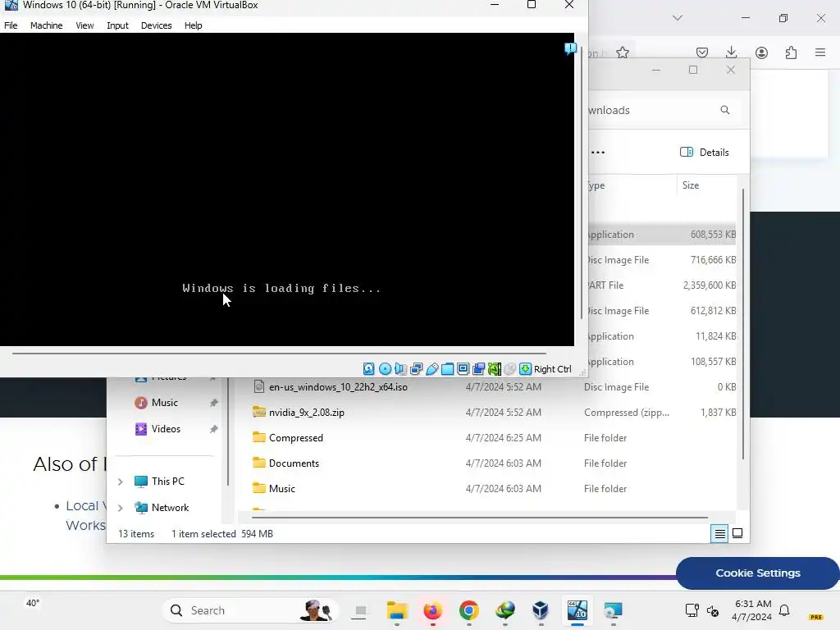Open Google Chrome from the taskbar
This screenshot has height=630, width=840.
(x=468, y=610)
